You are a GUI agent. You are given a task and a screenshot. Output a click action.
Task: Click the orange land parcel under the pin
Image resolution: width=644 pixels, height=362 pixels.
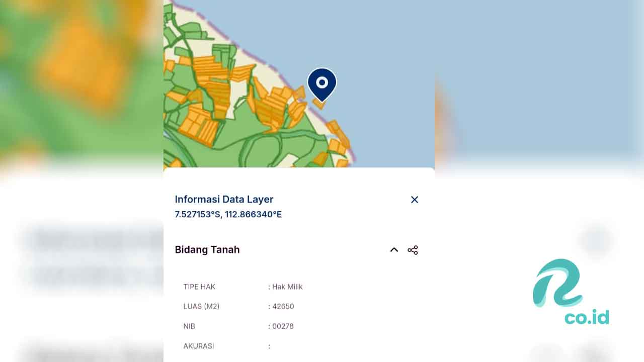click(319, 104)
